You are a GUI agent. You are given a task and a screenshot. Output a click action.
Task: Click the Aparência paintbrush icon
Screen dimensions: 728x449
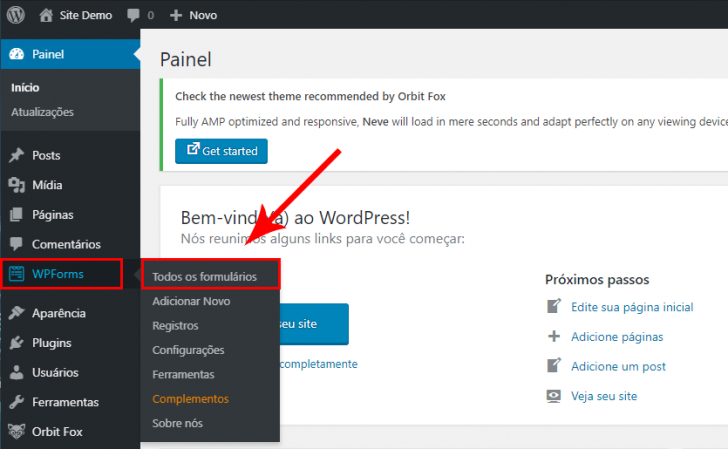click(x=16, y=313)
